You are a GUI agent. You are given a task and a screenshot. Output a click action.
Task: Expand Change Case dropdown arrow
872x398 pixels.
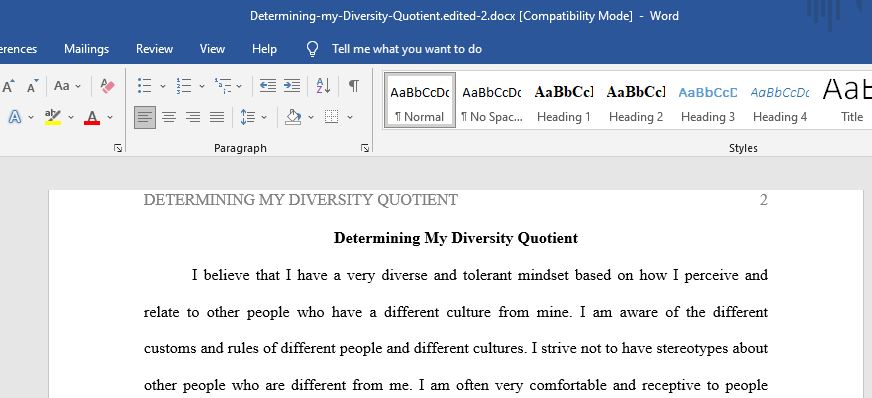78,86
